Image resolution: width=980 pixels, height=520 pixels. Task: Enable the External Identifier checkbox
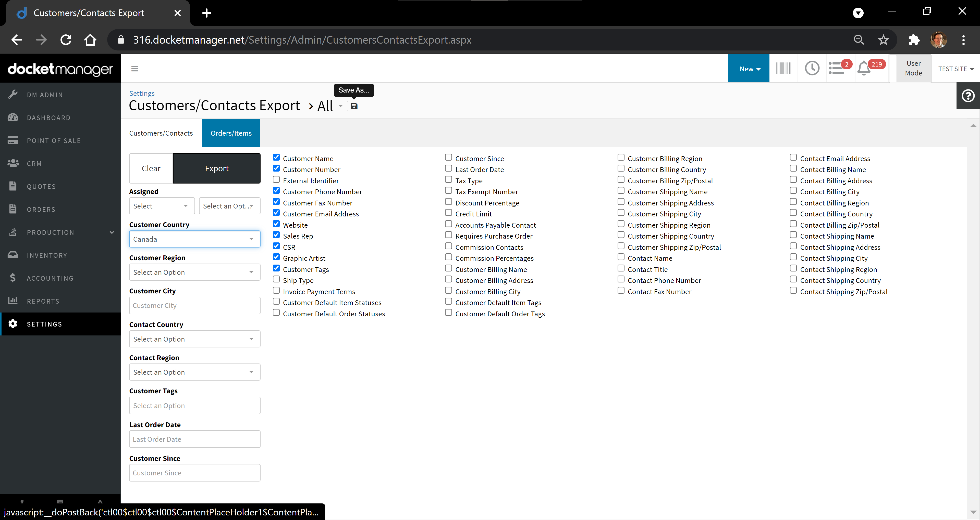click(276, 180)
